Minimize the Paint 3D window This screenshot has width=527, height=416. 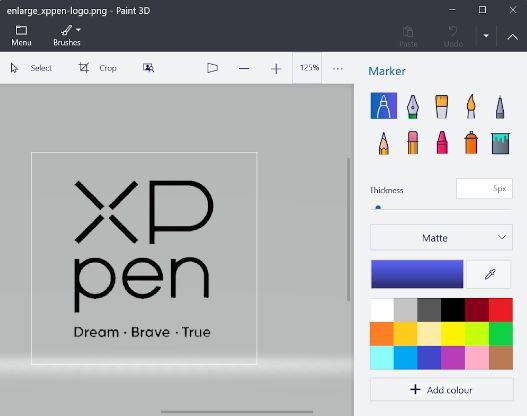coord(452,10)
